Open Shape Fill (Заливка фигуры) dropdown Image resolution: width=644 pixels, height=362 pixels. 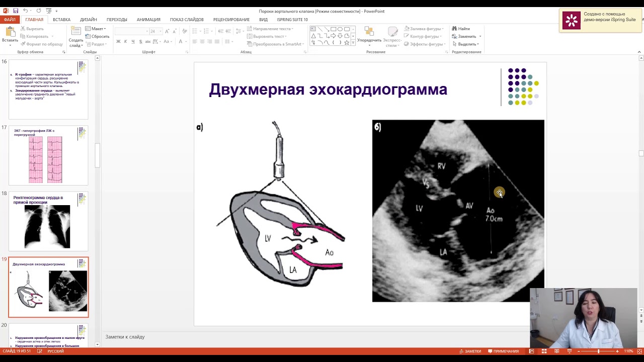click(423, 29)
